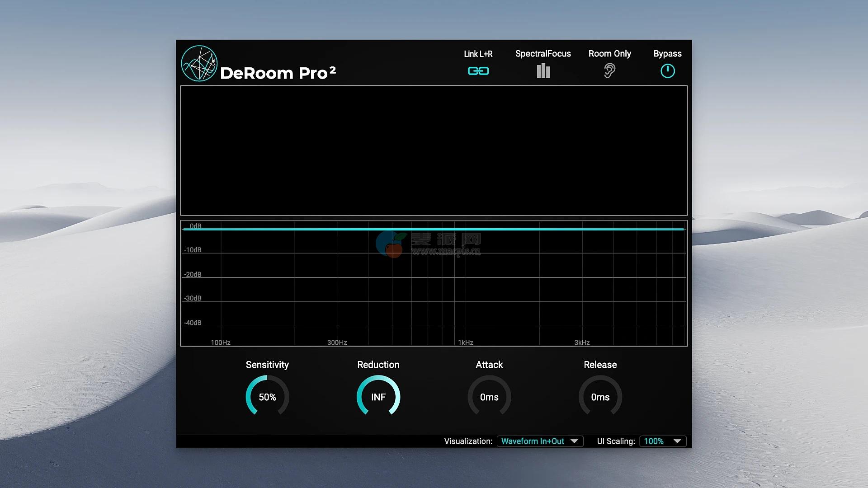
Task: Open the Visualization Waveform In+Out dropdown
Action: point(533,441)
